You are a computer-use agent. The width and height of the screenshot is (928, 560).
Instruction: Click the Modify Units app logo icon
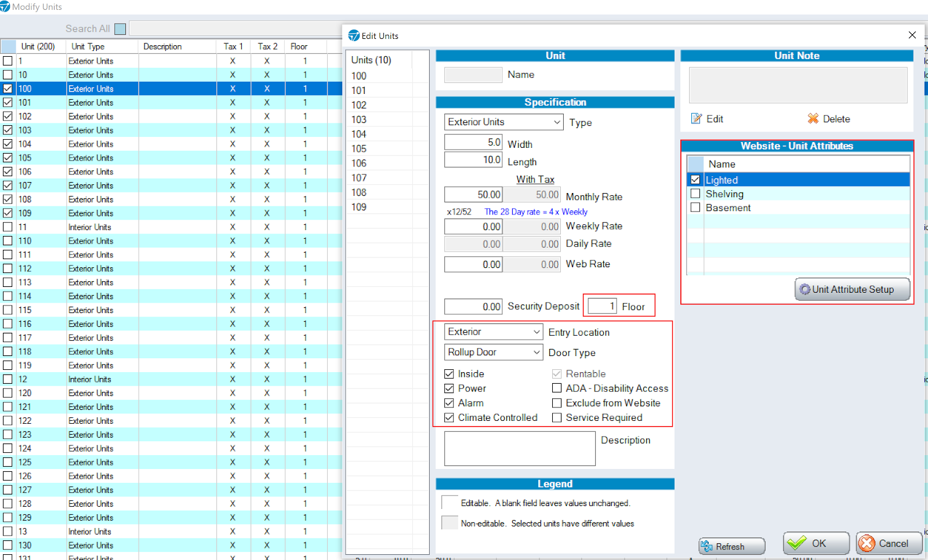coord(5,6)
